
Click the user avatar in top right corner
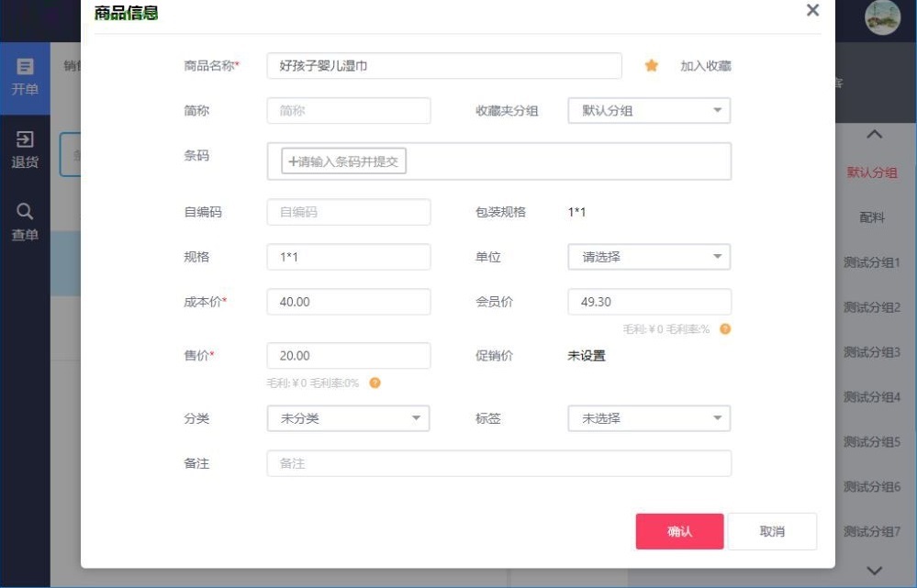[x=882, y=17]
